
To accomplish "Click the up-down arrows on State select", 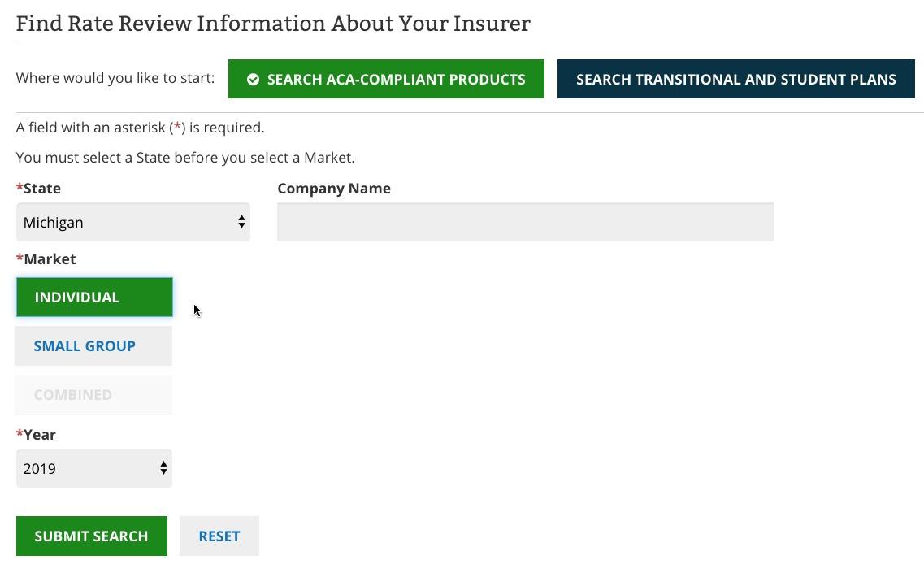I will click(x=241, y=222).
